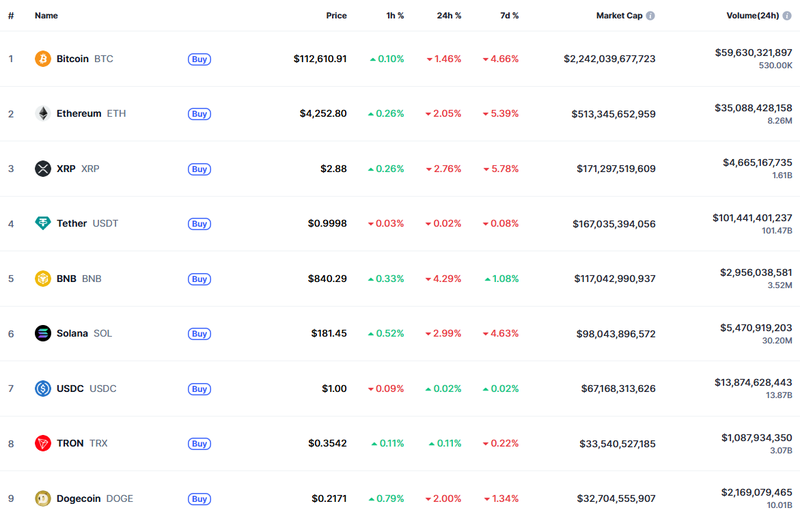Sort by the 7d % column header
Image resolution: width=800 pixels, height=521 pixels.
click(508, 16)
